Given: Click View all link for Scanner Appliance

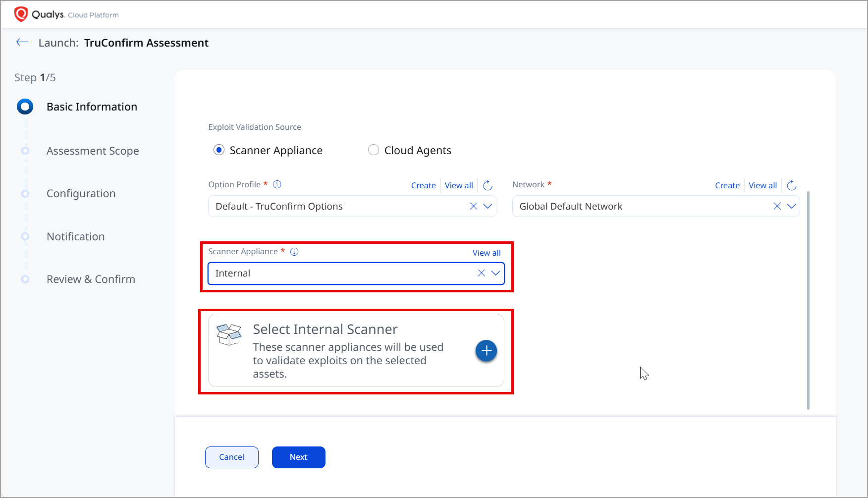Looking at the screenshot, I should (487, 253).
